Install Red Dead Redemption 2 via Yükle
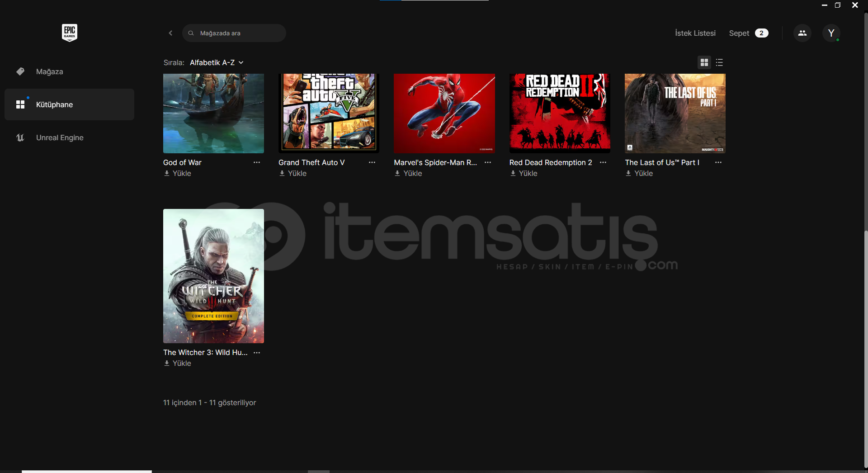 pyautogui.click(x=524, y=173)
